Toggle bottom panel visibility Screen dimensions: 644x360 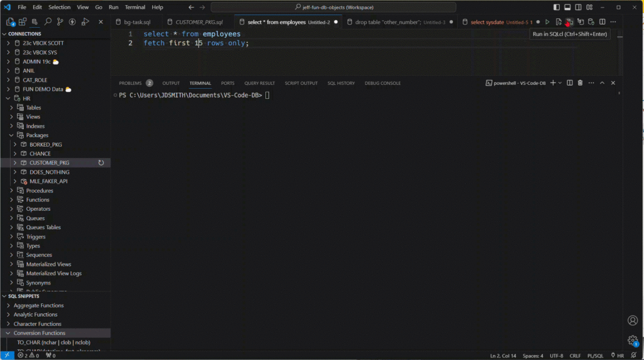click(568, 8)
